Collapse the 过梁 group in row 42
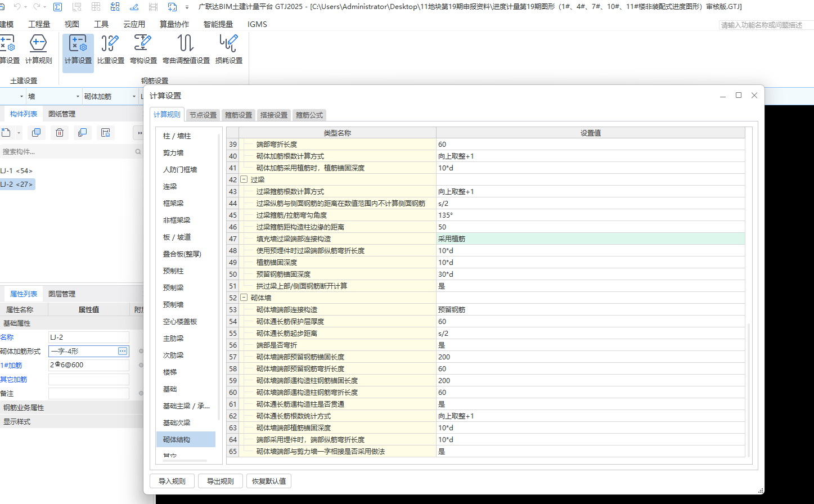The width and height of the screenshot is (814, 504). [244, 179]
